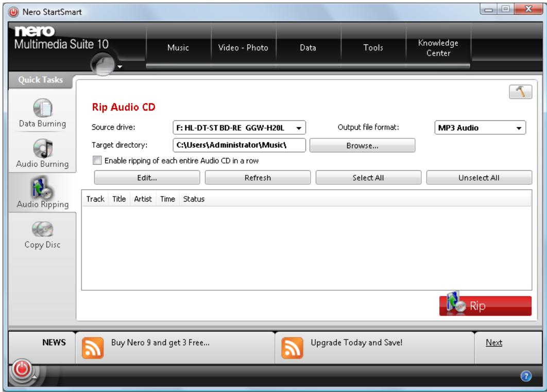This screenshot has height=392, width=547.
Task: Open the Output file format dropdown
Action: coord(480,128)
